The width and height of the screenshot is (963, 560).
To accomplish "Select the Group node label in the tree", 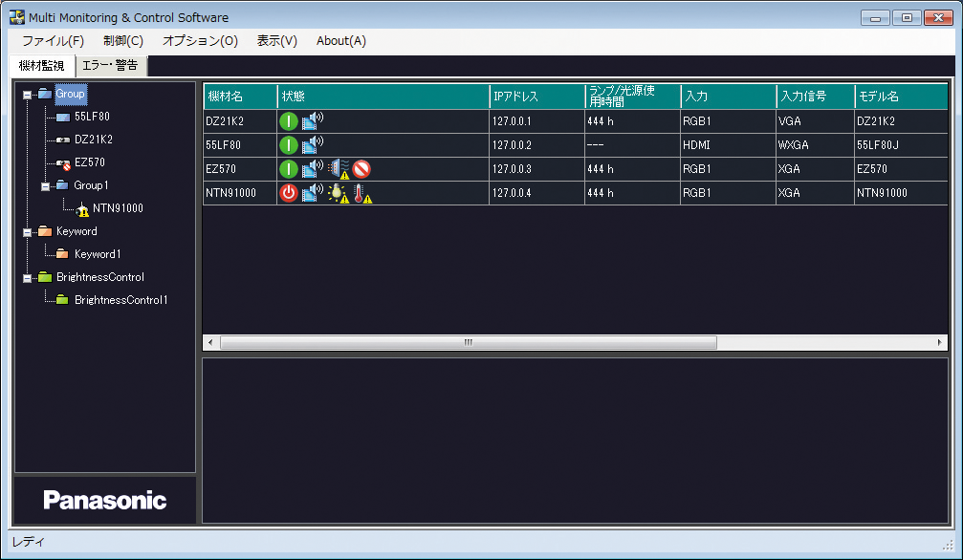I will (x=71, y=94).
